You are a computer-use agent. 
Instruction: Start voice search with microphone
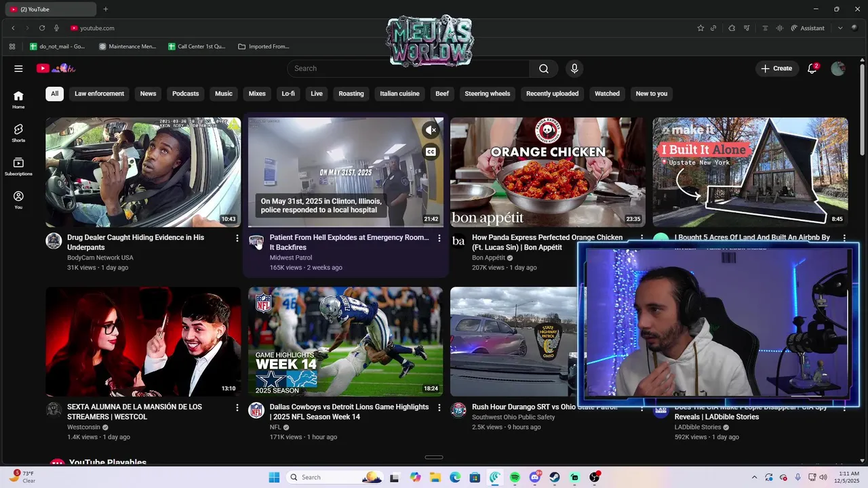[x=574, y=68]
